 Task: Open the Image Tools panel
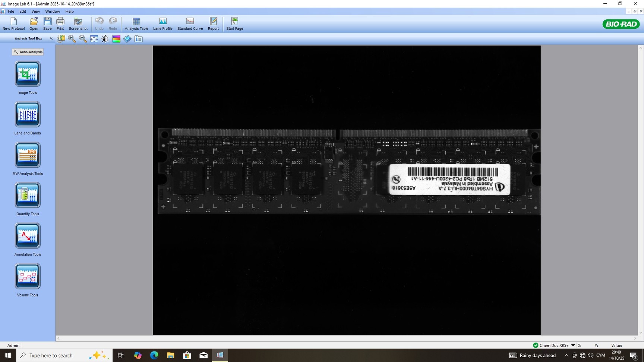28,74
